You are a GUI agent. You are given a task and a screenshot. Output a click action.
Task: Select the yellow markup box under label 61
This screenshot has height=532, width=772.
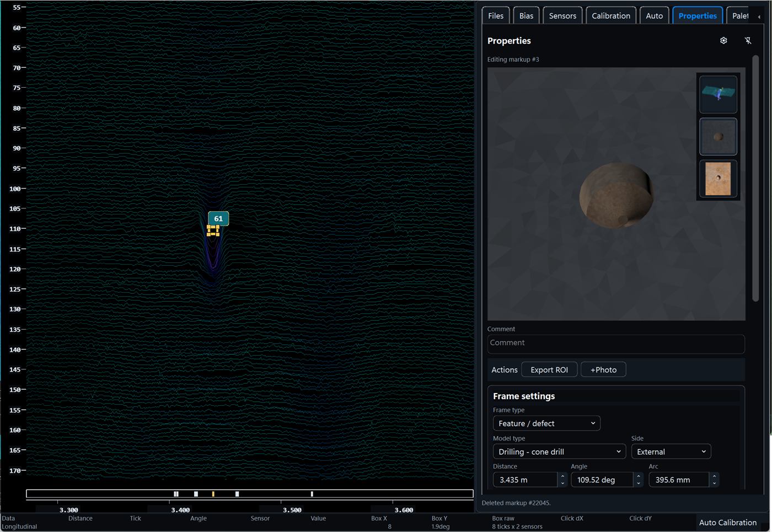click(x=213, y=230)
